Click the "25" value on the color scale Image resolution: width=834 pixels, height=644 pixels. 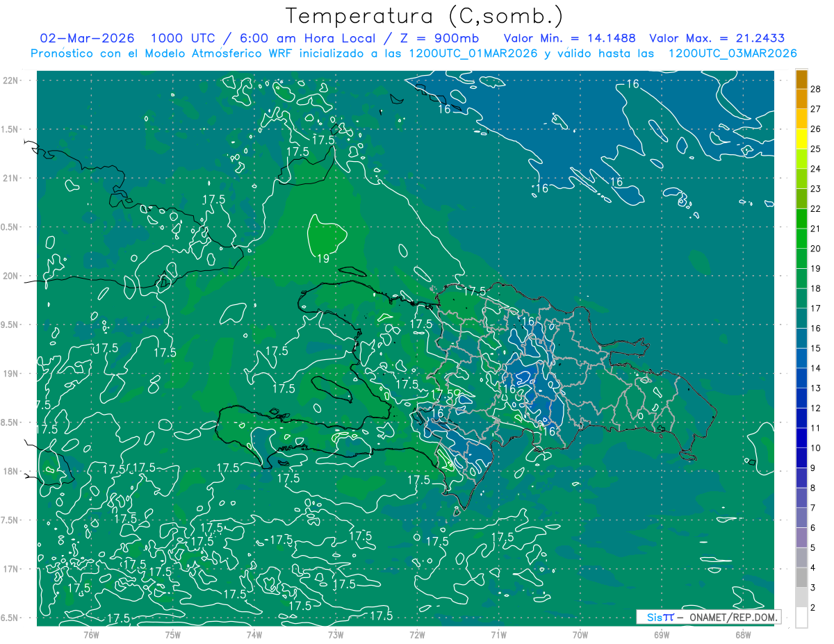click(816, 148)
